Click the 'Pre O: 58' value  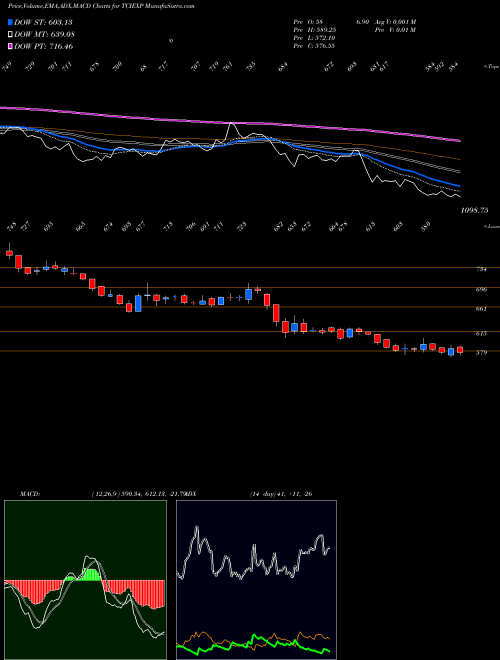coord(308,21)
